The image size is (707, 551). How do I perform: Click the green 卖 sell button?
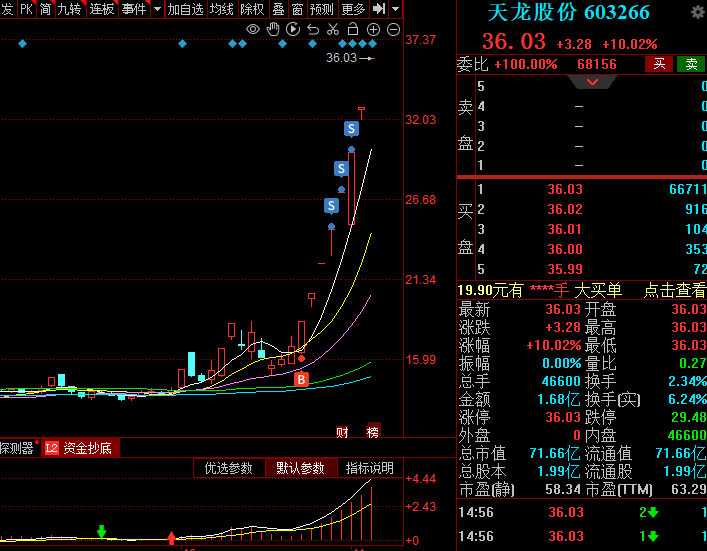691,64
